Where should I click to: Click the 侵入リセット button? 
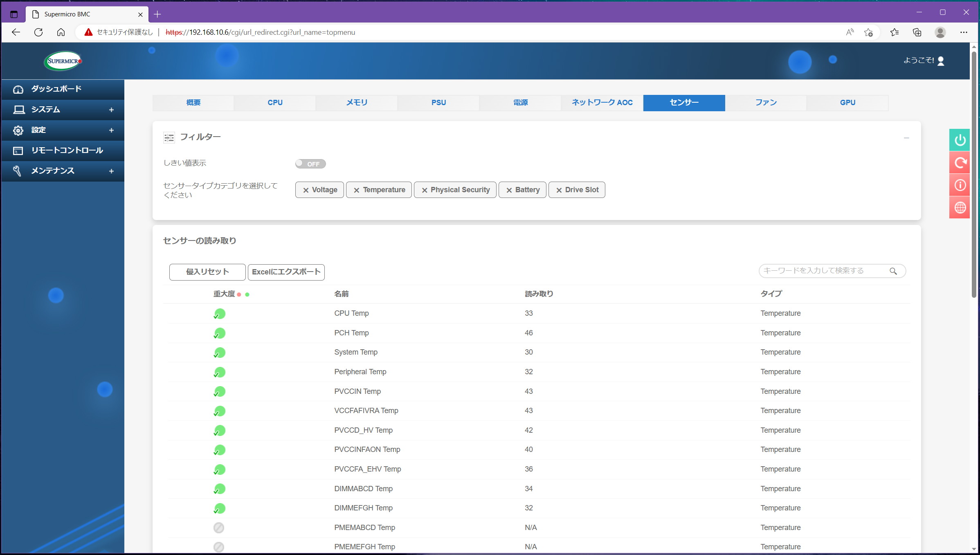pos(207,272)
